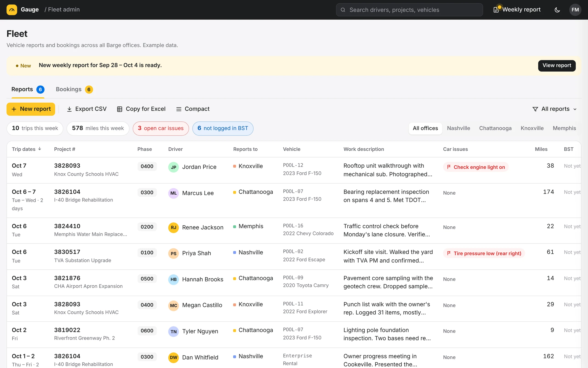Click the Check engine light on badge

click(x=476, y=167)
